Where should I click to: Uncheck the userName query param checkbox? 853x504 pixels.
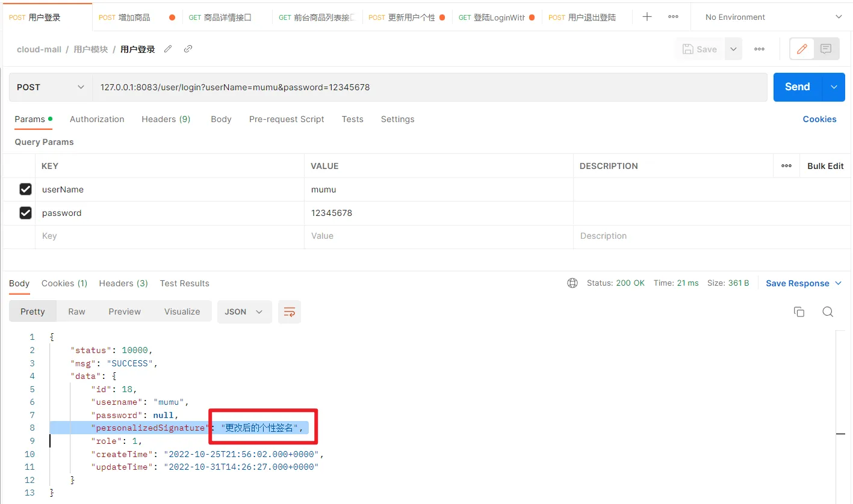pyautogui.click(x=25, y=189)
